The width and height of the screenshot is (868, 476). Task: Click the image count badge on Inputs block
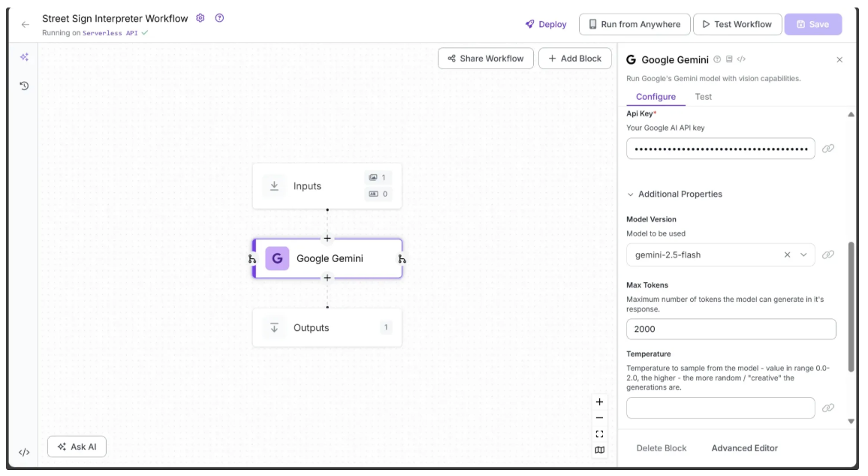[x=378, y=178]
